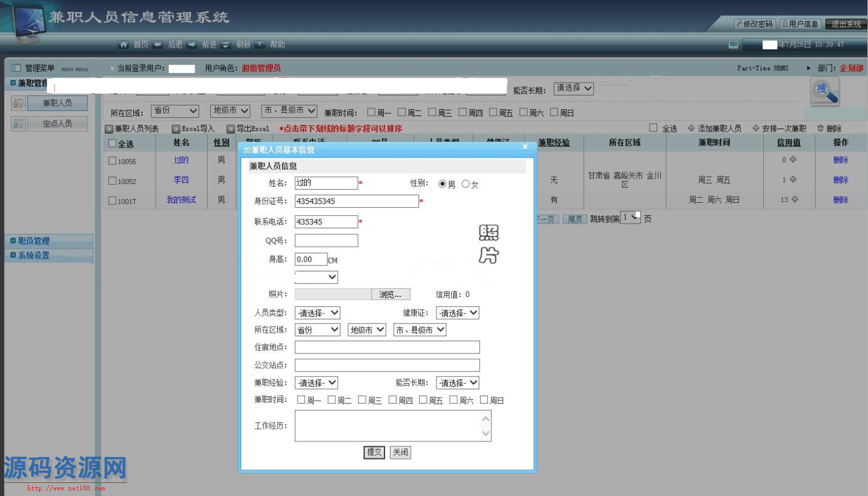The width and height of the screenshot is (868, 496).
Task: Click the 管理菜单 panel icon
Action: click(15, 68)
